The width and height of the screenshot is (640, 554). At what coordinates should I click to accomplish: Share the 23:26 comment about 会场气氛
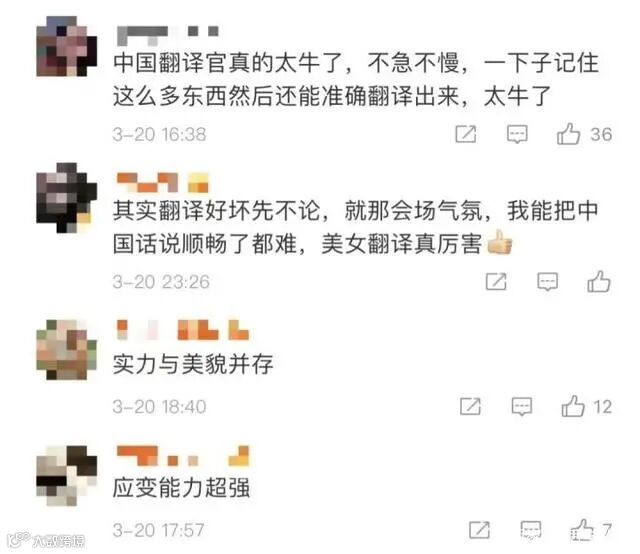pos(496,281)
